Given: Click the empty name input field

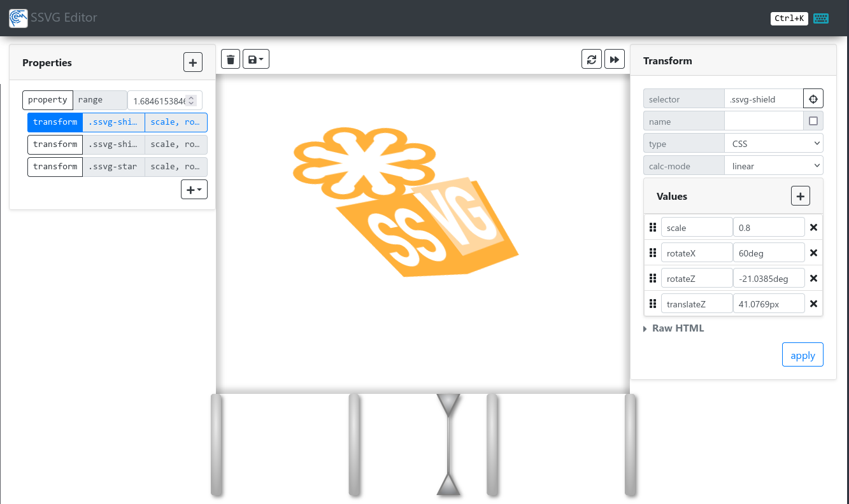Looking at the screenshot, I should 764,121.
